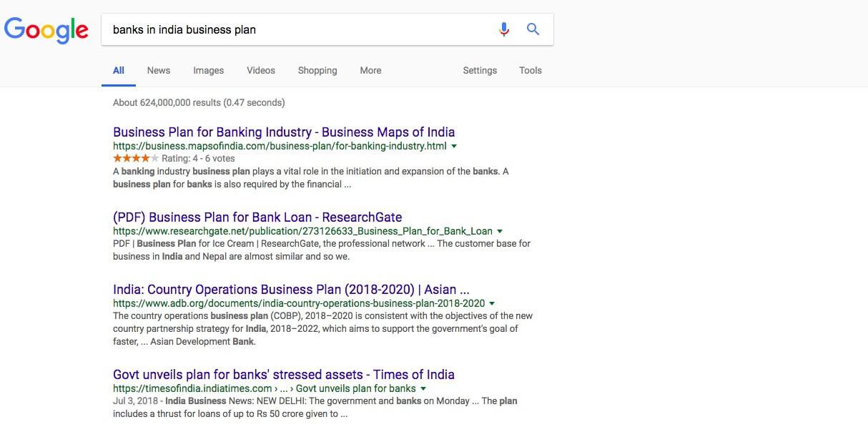Click the blue search magnifier icon
868x432 pixels.
[533, 29]
